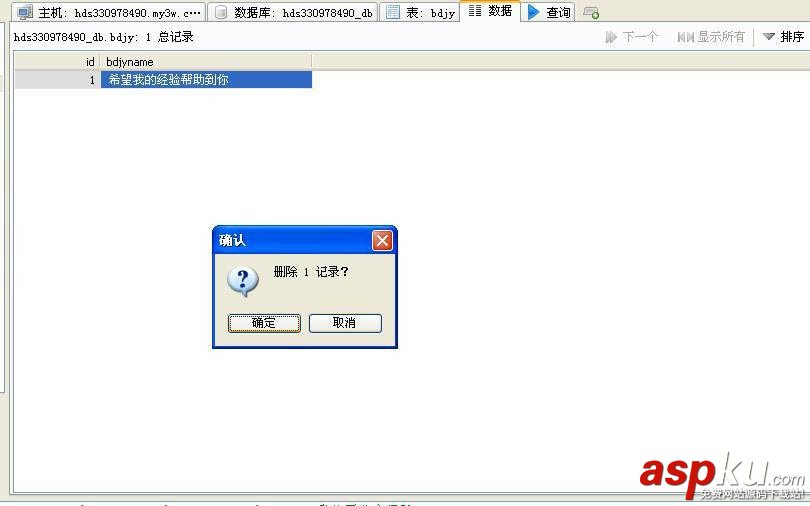
Task: Select the 数据 (Data) tab
Action: 490,11
